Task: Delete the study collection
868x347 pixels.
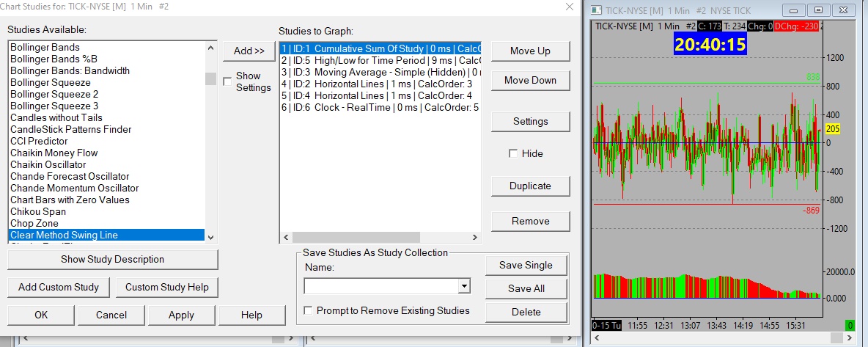Action: pyautogui.click(x=526, y=312)
